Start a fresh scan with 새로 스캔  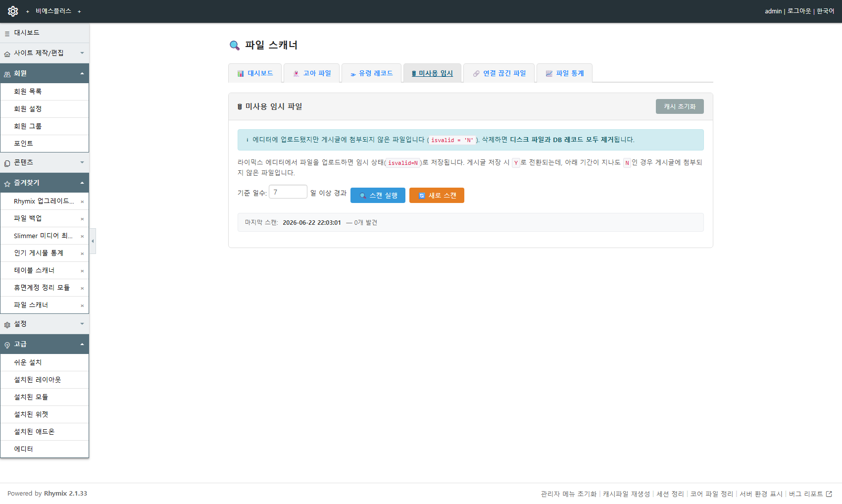437,196
